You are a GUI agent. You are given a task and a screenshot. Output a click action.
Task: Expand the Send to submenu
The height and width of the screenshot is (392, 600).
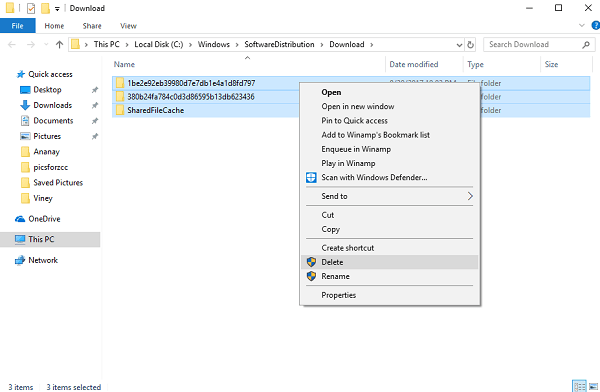coord(390,196)
